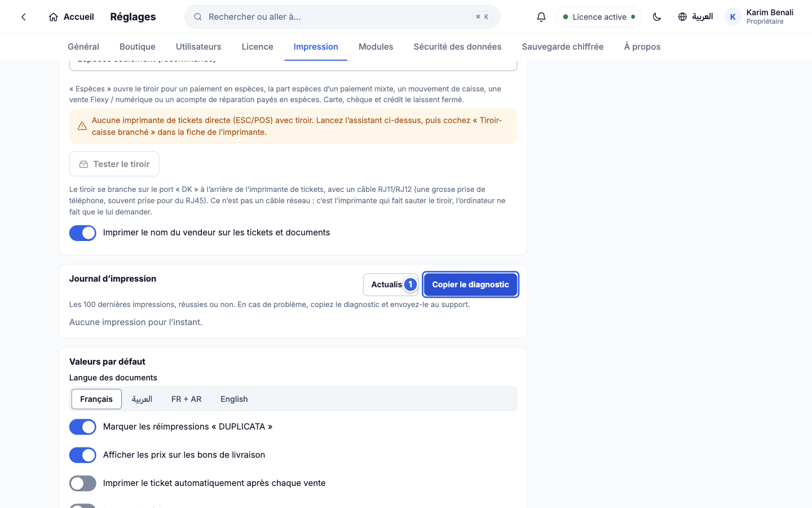
Task: Turn off DUPLICATA reprint marking
Action: point(83,427)
